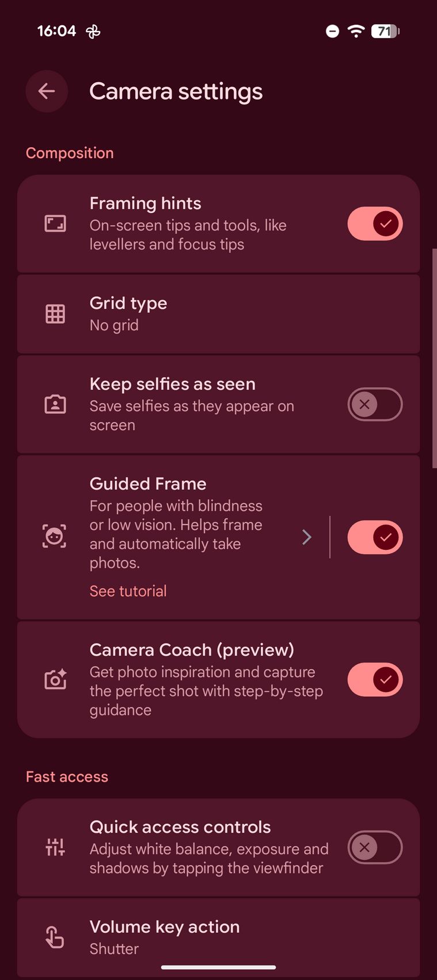
Task: Tap the Grid type grid icon
Action: coord(55,314)
